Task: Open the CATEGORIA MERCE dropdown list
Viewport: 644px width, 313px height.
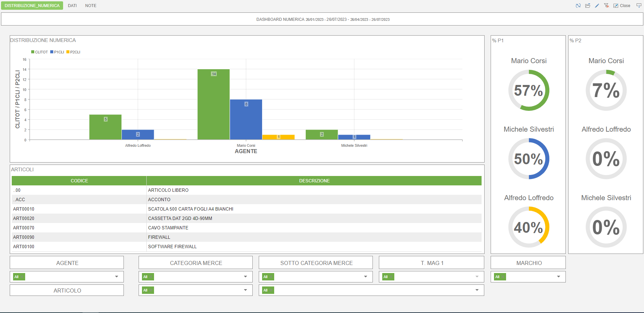Action: [245, 277]
